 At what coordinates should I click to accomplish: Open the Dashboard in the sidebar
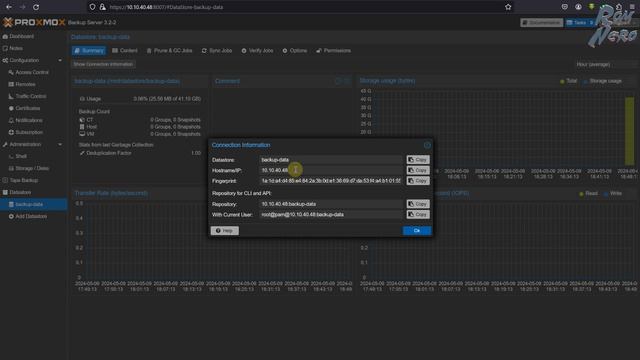tap(22, 36)
